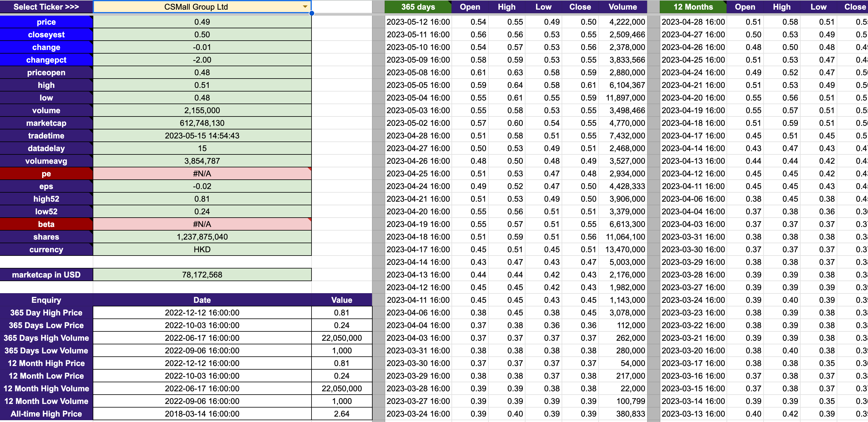Image resolution: width=868 pixels, height=422 pixels.
Task: Select the volumeavg value cell
Action: (x=202, y=161)
